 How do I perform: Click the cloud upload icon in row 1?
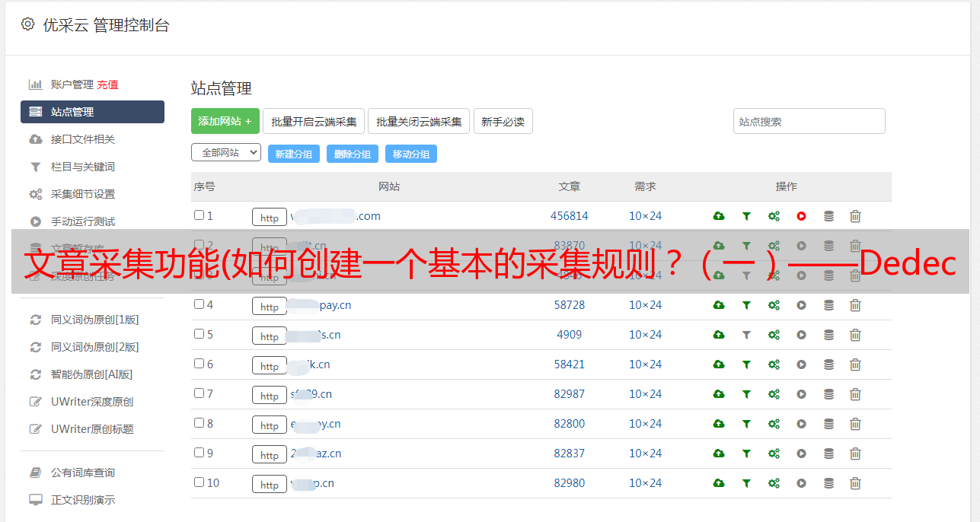(718, 216)
